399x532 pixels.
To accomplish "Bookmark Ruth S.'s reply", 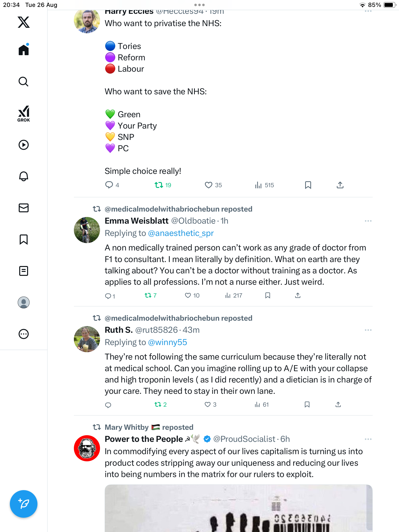I will point(307,404).
